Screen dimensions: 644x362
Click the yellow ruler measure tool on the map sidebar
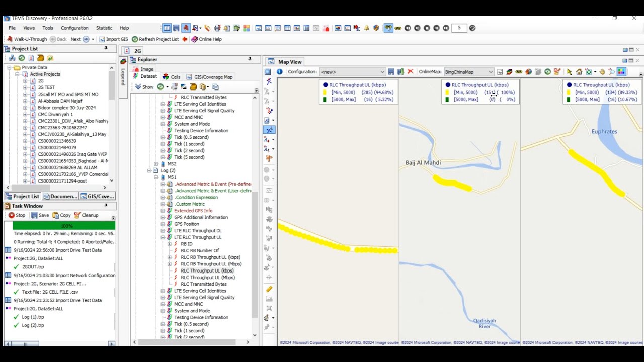coord(269,289)
